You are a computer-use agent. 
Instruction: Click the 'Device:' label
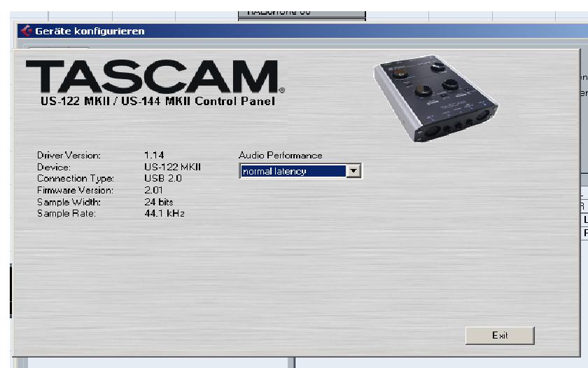tap(54, 167)
